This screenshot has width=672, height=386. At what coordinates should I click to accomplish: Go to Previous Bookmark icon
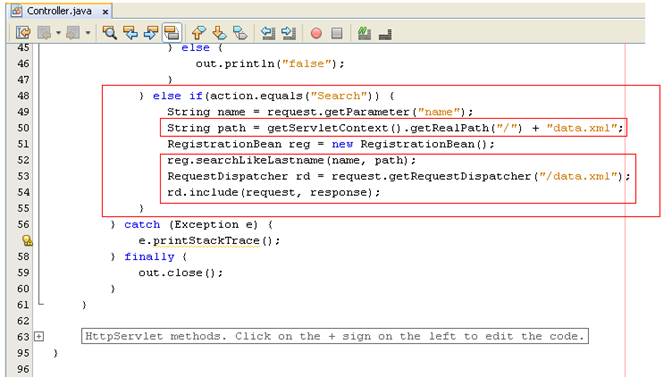[198, 33]
